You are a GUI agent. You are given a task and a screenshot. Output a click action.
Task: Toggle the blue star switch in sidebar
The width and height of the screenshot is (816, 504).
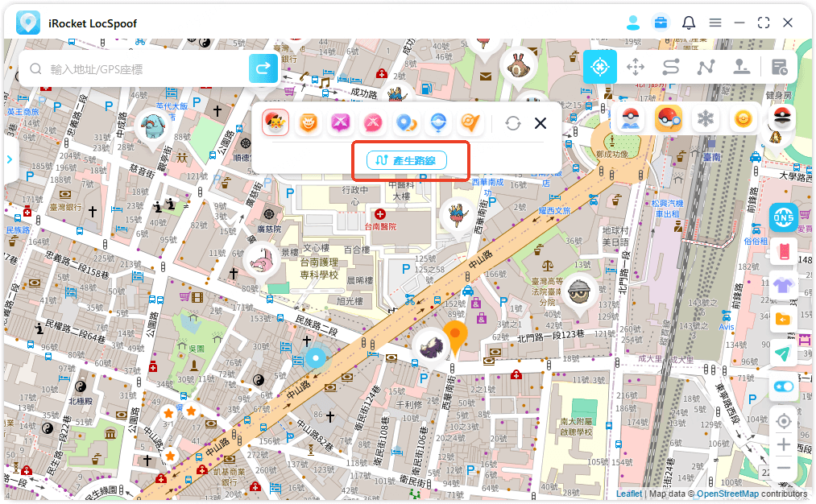(784, 387)
